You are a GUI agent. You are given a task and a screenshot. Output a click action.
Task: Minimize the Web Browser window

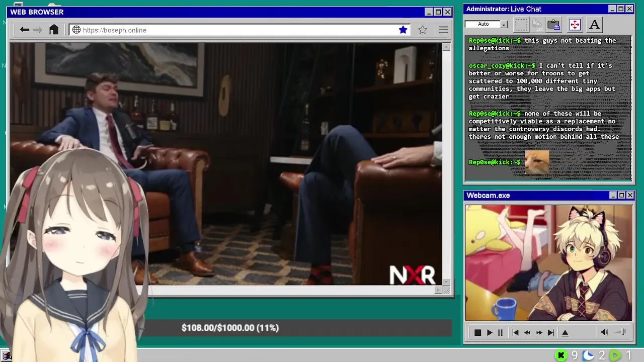pos(429,12)
